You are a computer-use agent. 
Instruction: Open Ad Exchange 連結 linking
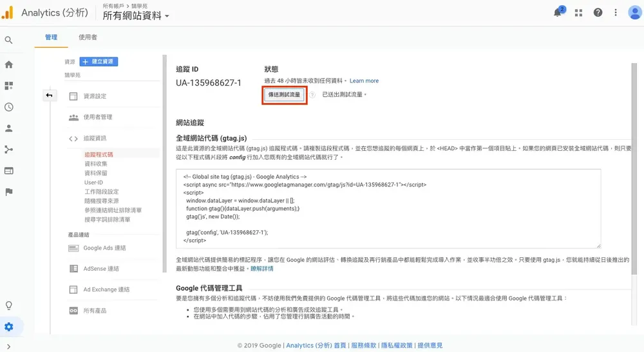point(106,290)
